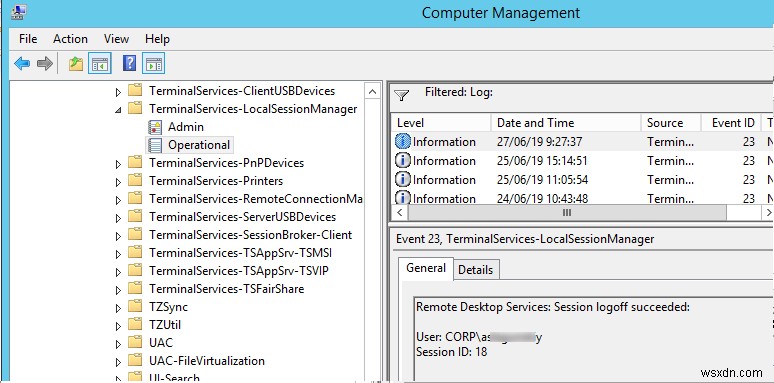Image resolution: width=774 pixels, height=383 pixels.
Task: Expand TerminalServices-SessionBroker-Client node
Action: [x=118, y=236]
